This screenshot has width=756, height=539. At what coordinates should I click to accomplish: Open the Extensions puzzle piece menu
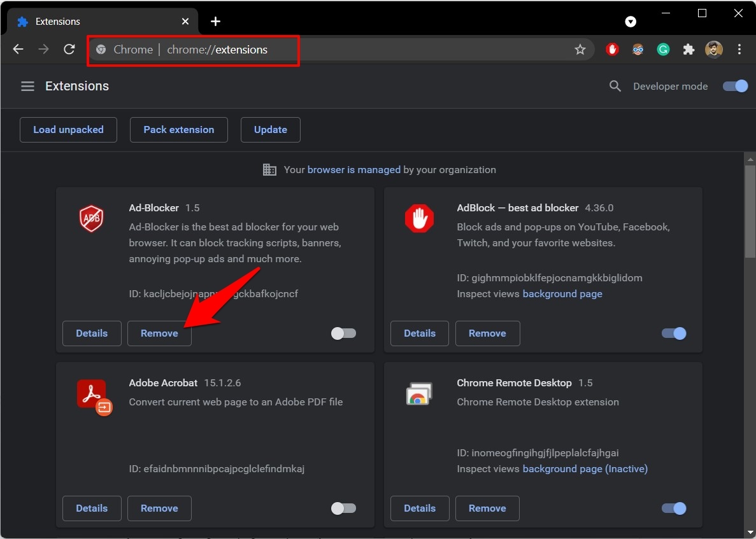(688, 50)
